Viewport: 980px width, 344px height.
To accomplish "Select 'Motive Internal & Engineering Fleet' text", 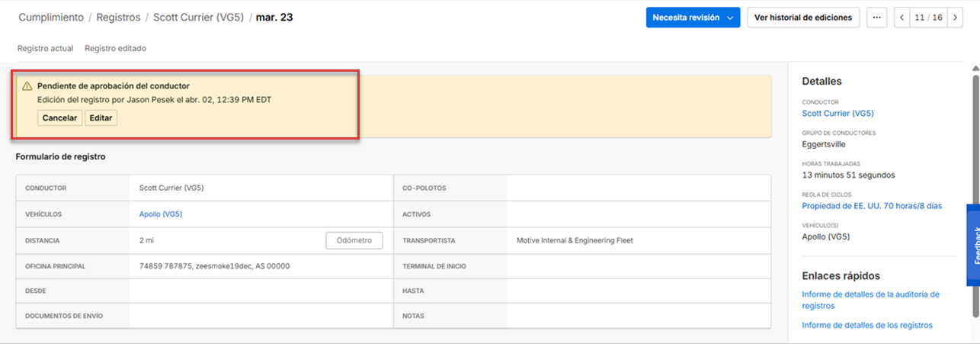I will click(575, 240).
